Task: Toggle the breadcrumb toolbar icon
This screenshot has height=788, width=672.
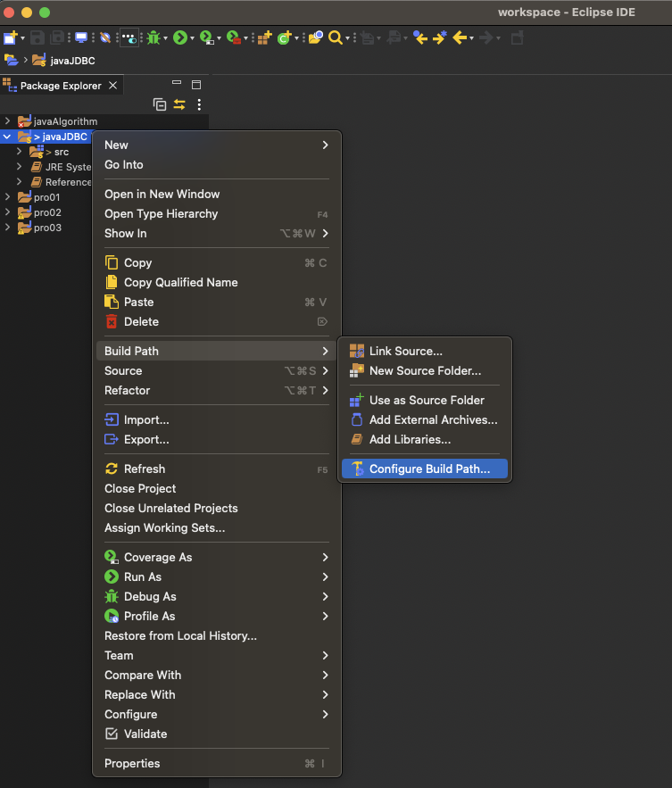Action: tap(129, 37)
